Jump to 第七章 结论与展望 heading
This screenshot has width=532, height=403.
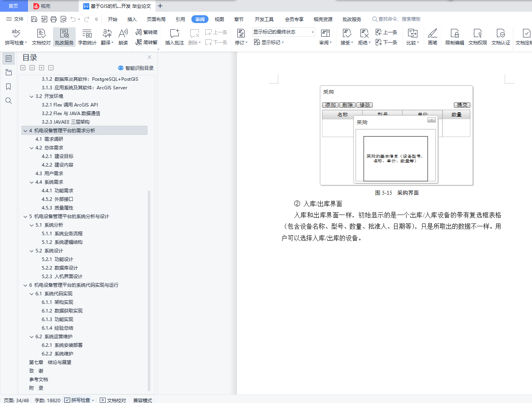[x=50, y=362]
